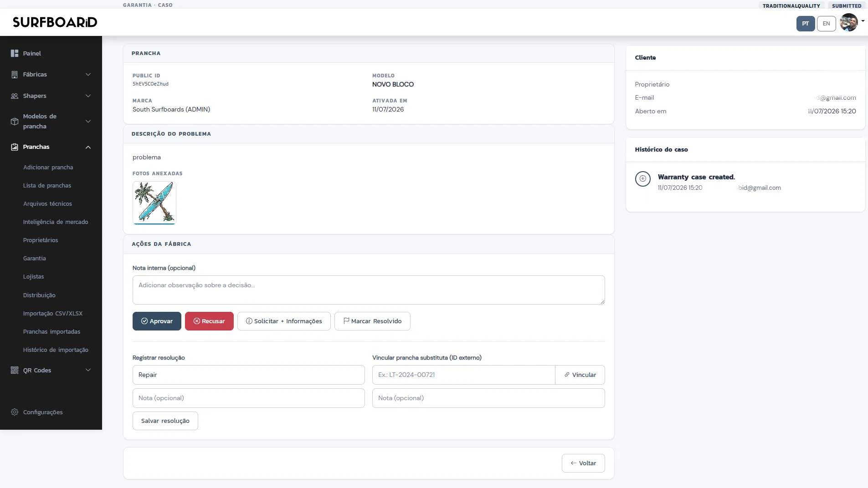Click the 'problema' description text
This screenshot has height=488, width=868.
pyautogui.click(x=147, y=157)
